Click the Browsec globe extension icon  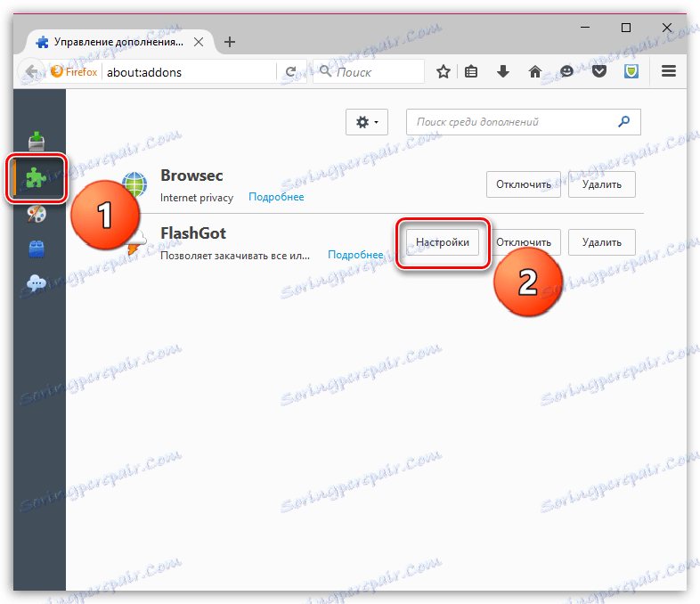click(x=134, y=184)
